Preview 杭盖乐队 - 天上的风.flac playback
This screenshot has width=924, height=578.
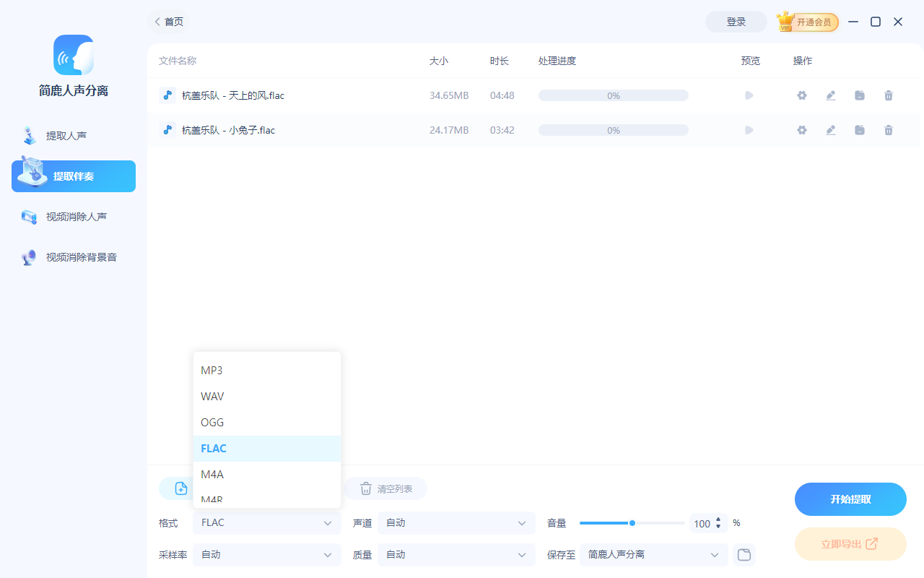point(749,95)
